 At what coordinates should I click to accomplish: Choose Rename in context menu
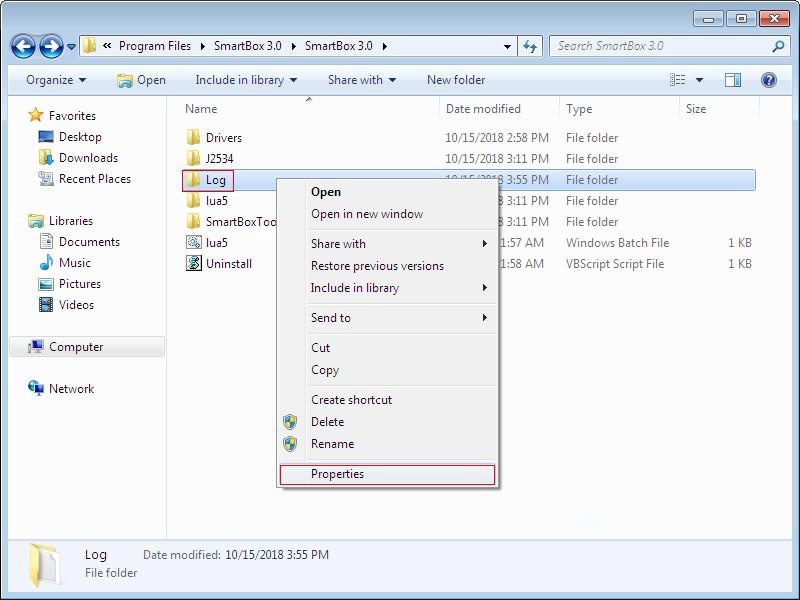coord(388,444)
